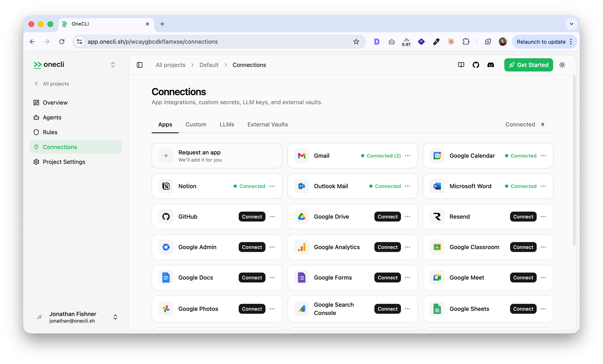Screen dimensions: 603x364
Task: Connect the GitHub app
Action: click(x=252, y=217)
